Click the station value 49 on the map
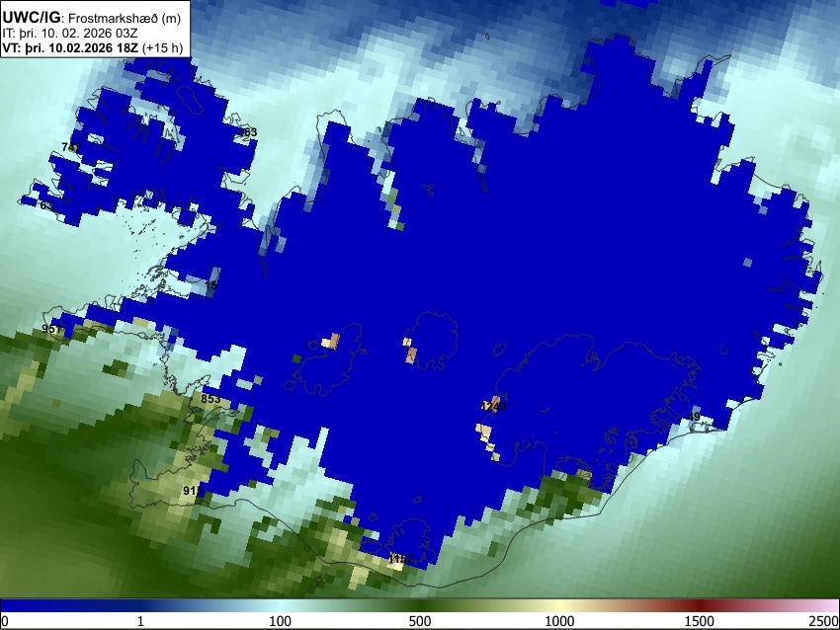Viewport: 840px width, 630px height. pos(694,417)
